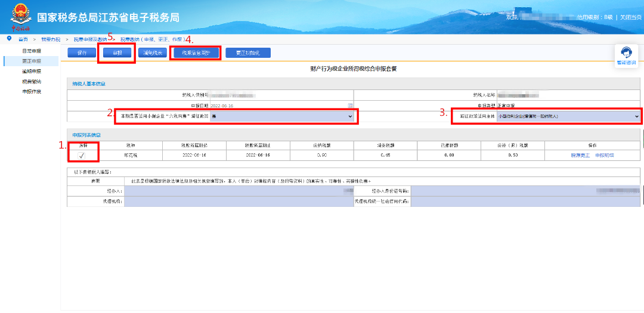Go to 税费缴纳 in the sidebar
The image size is (644, 313).
point(32,81)
